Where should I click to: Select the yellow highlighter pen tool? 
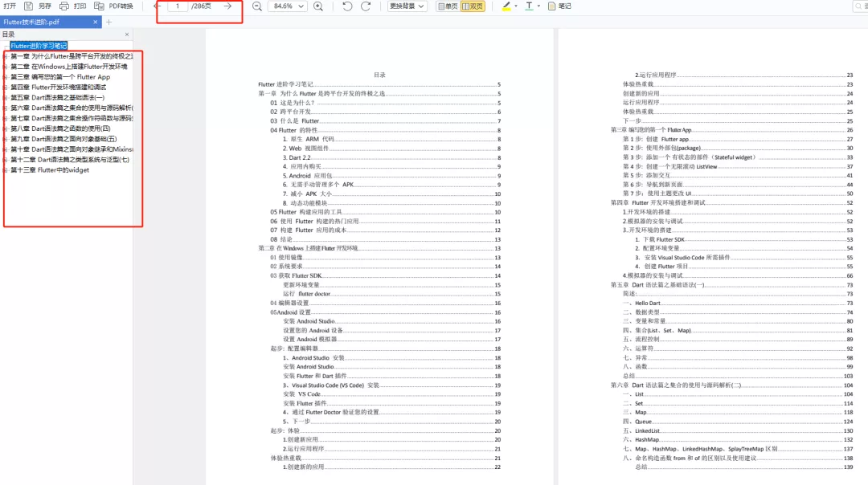506,7
